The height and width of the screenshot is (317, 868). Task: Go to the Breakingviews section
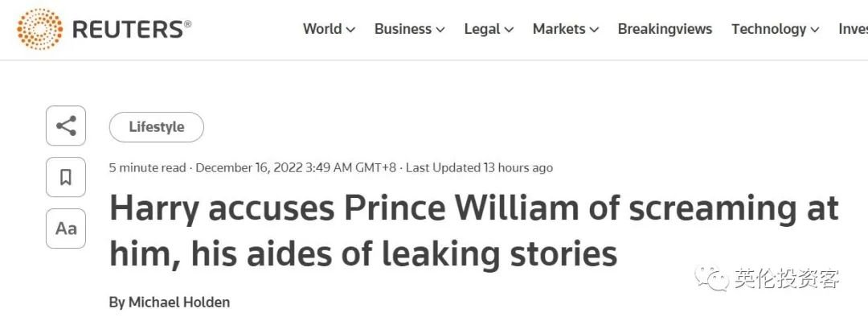pos(665,29)
